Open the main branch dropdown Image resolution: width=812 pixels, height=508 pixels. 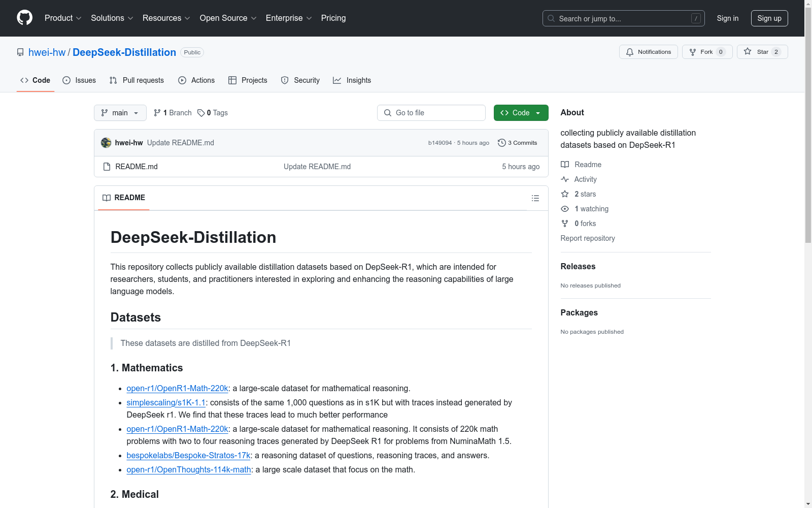click(120, 113)
